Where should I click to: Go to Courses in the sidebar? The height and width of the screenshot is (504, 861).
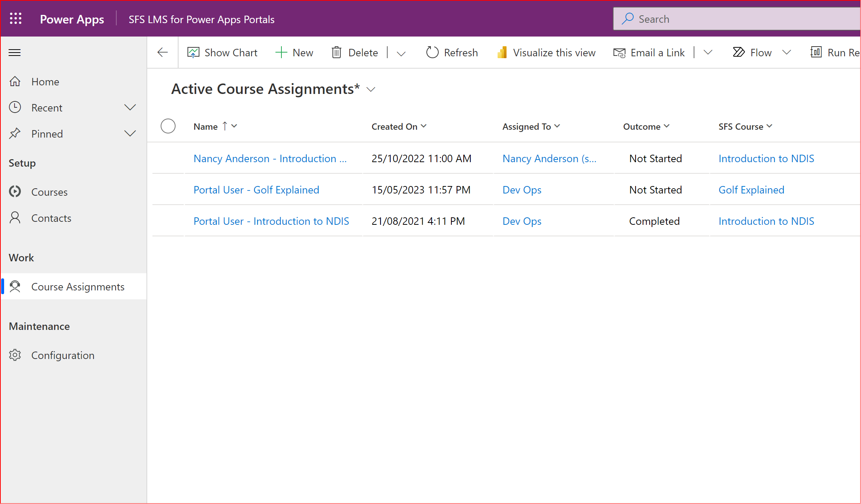[49, 192]
